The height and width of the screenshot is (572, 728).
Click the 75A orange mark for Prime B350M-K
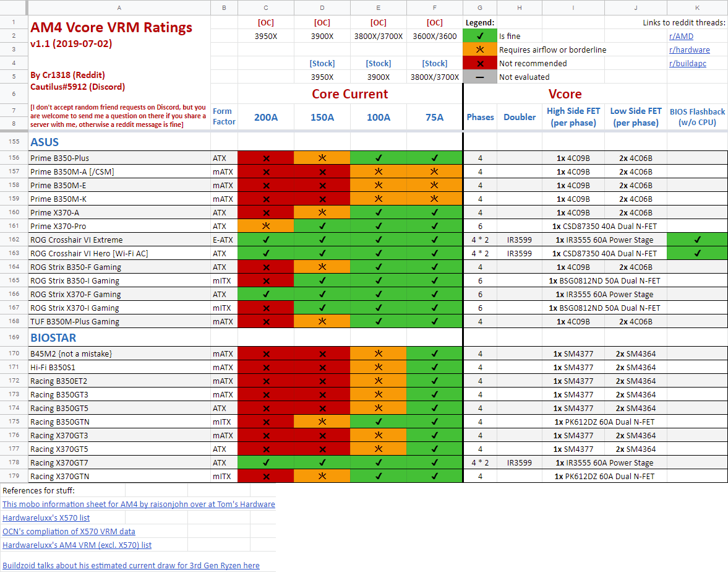(x=435, y=199)
